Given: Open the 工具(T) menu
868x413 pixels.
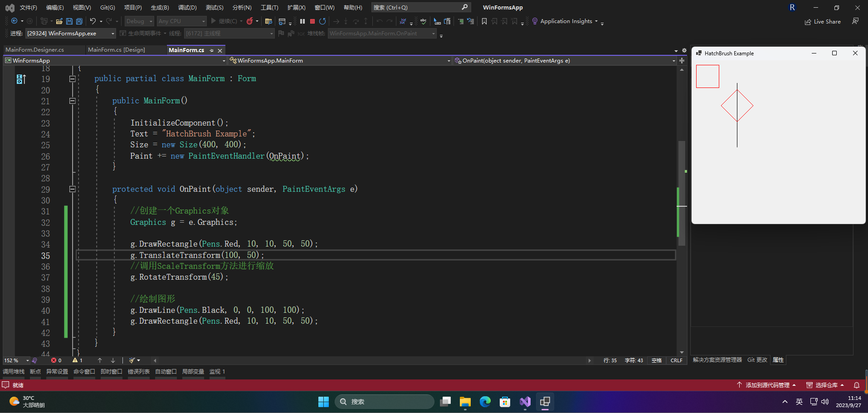Looking at the screenshot, I should click(x=269, y=7).
